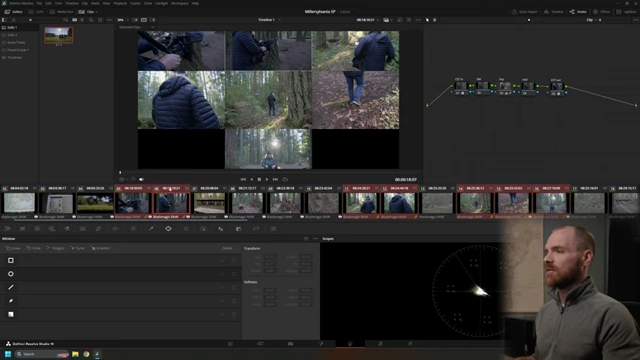Open the Color Match palette icon
640x360 pixels.
tap(22, 229)
